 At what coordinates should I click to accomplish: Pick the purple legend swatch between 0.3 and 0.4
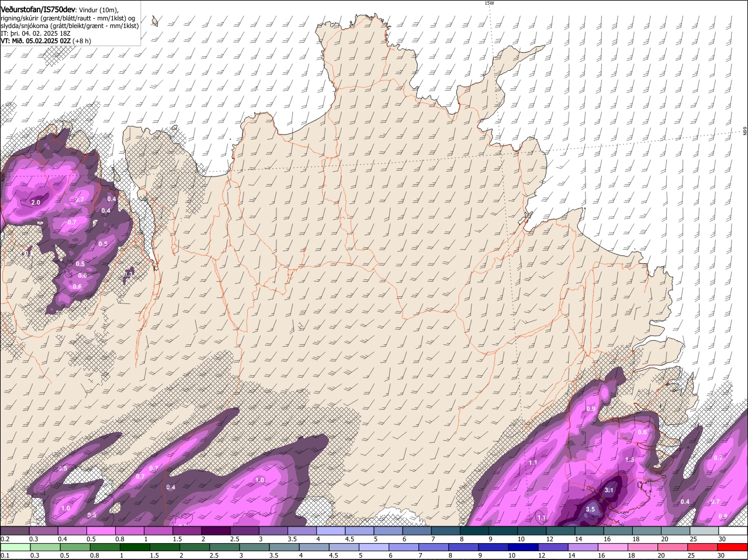pos(43,531)
